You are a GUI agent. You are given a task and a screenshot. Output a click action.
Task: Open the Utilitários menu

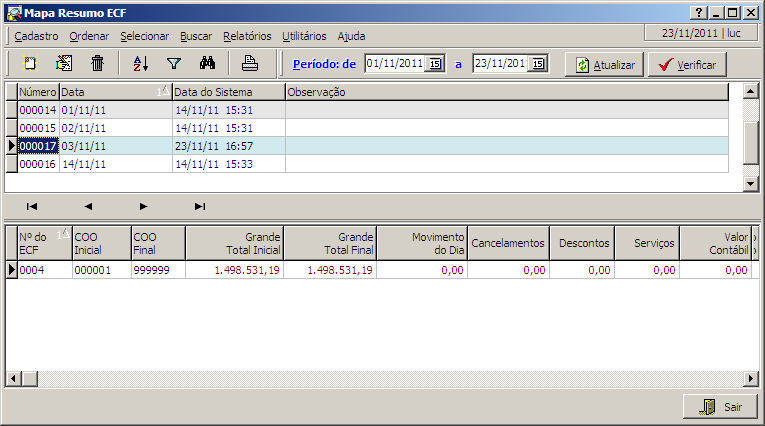[x=304, y=35]
